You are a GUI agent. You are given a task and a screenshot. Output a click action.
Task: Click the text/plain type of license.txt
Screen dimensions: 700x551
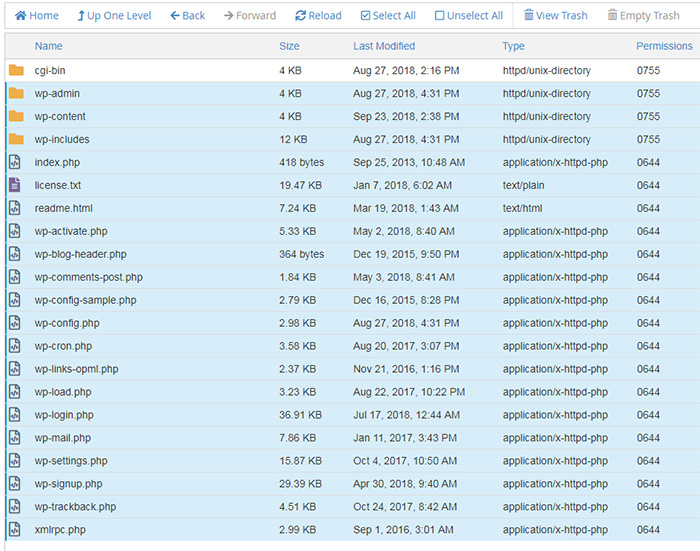point(523,185)
